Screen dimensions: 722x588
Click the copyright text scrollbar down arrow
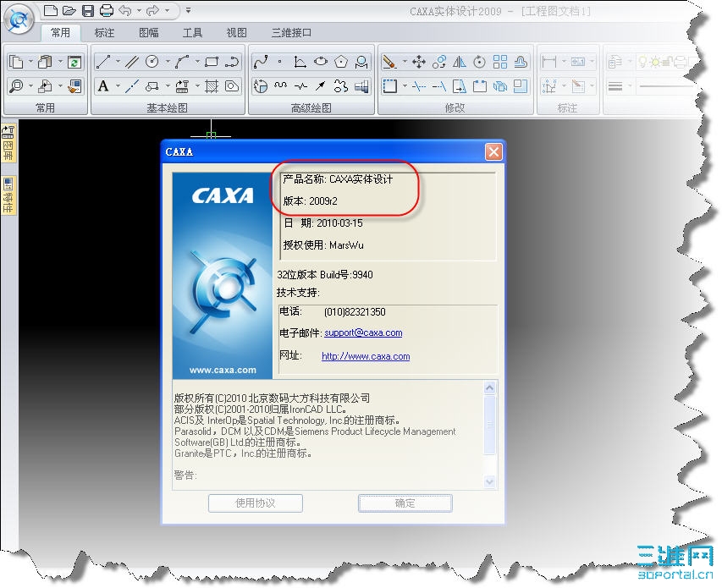[x=489, y=481]
